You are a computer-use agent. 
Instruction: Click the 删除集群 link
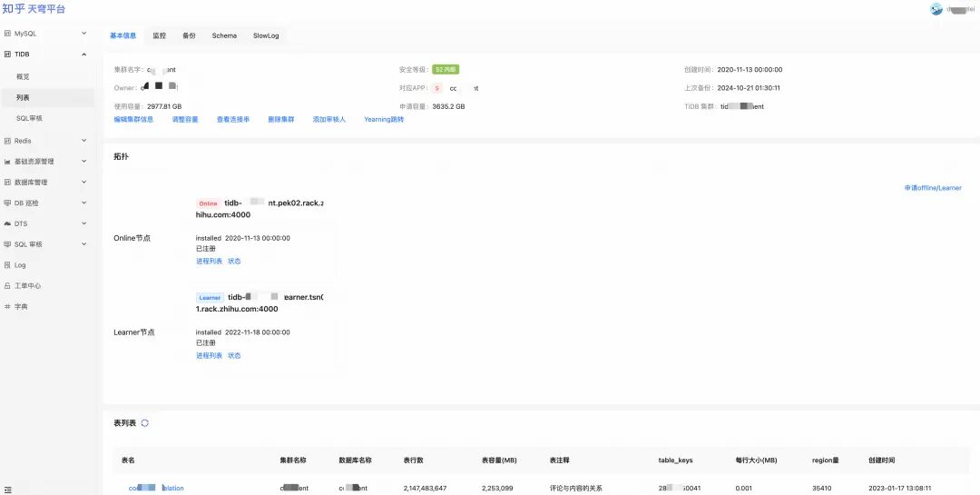click(x=281, y=119)
